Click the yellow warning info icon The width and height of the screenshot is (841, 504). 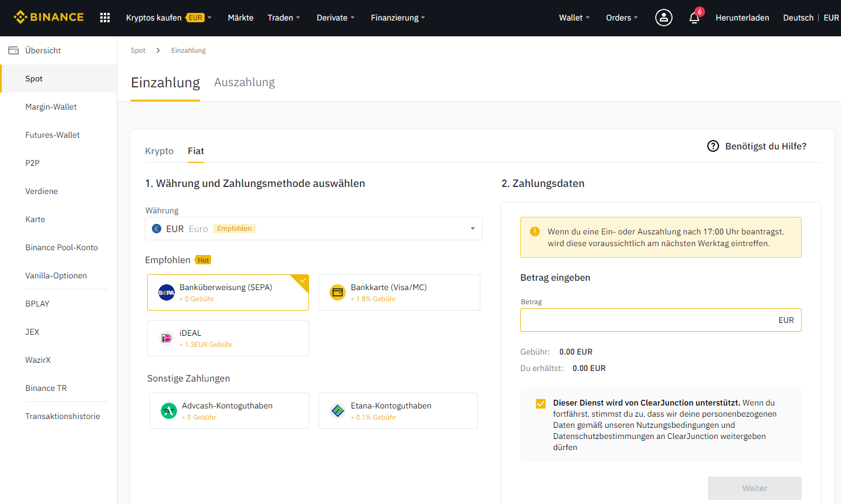[535, 231]
